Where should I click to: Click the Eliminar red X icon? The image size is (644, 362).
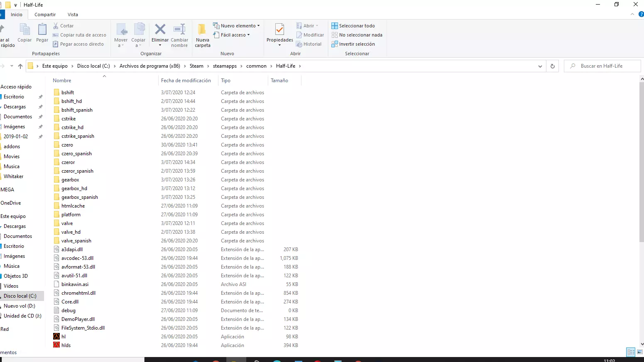pyautogui.click(x=160, y=29)
